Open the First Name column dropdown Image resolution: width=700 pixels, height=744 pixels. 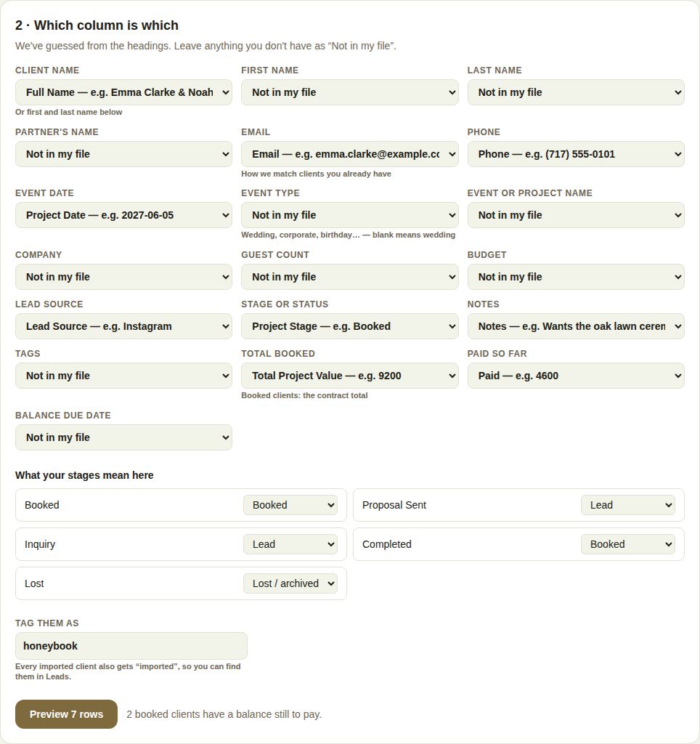349,92
